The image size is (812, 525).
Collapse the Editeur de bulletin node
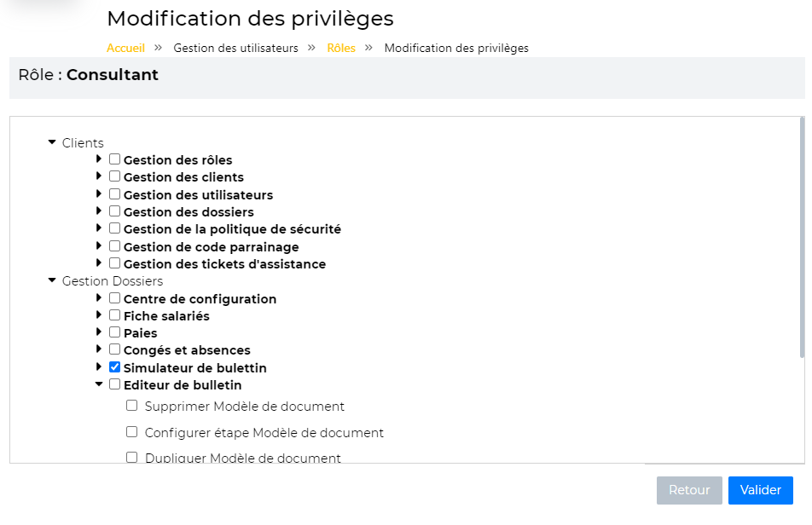coord(99,384)
